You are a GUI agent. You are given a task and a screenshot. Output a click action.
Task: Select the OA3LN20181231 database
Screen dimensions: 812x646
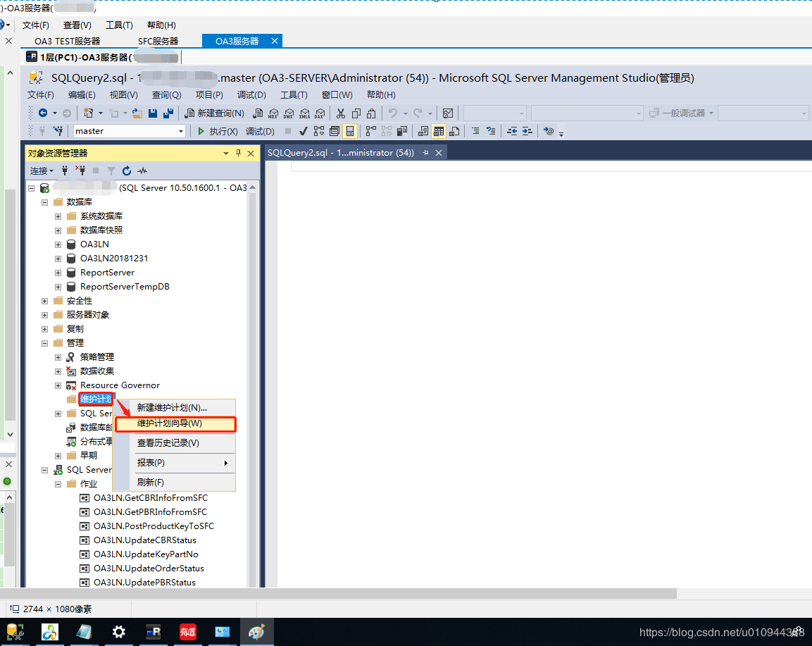(114, 259)
